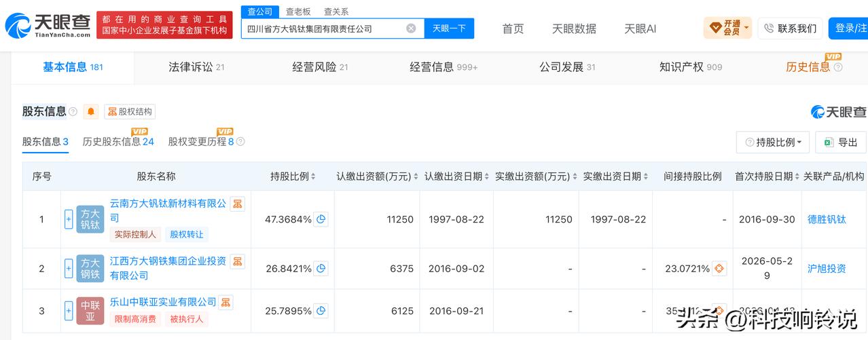Sort by 认缴出资日期 column arrows

(487, 176)
